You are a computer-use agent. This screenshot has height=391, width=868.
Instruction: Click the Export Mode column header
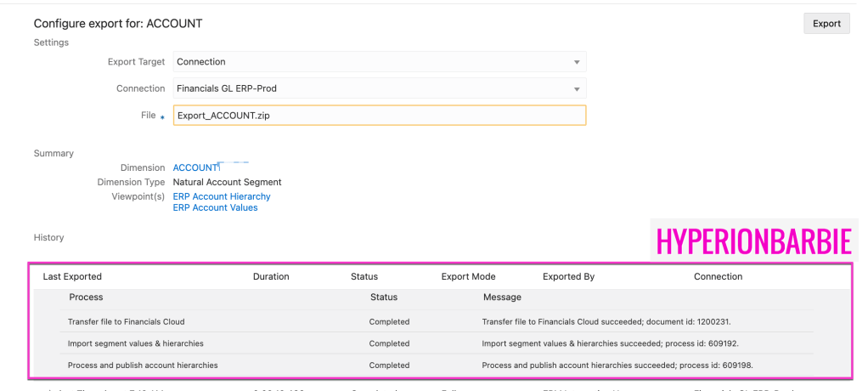pyautogui.click(x=468, y=276)
